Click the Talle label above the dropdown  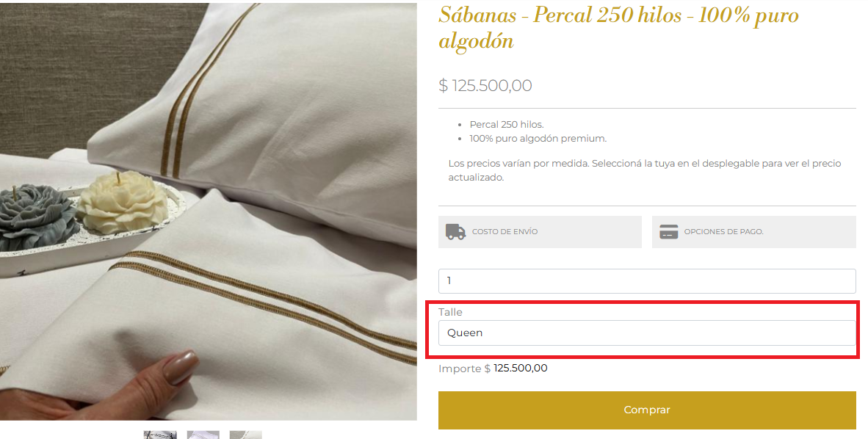450,312
